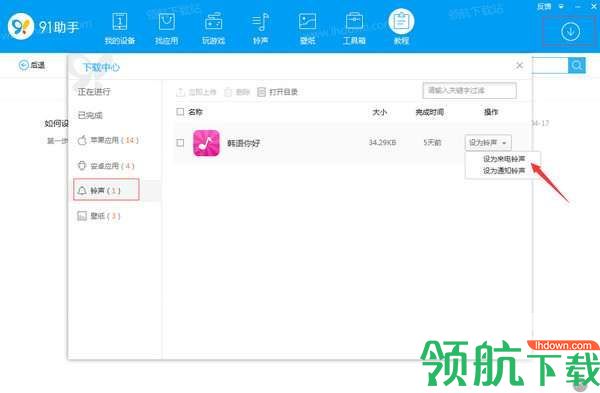The height and width of the screenshot is (393, 600).
Task: Open 找应用 (Find Apps) section
Action: (167, 29)
